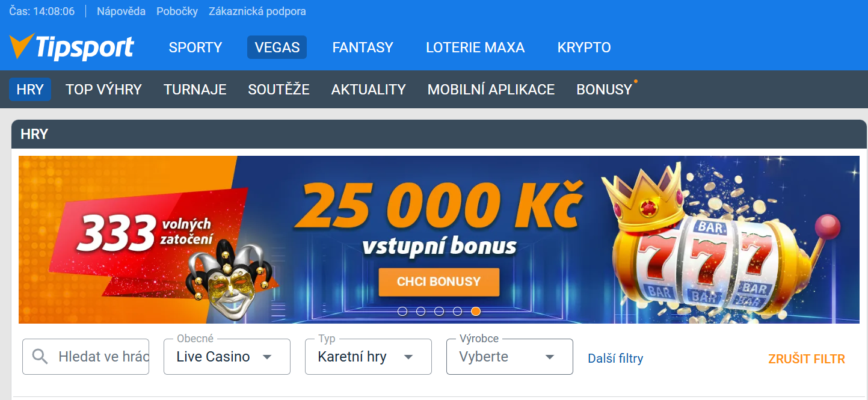Select the first carousel dot
Image resolution: width=868 pixels, height=400 pixels.
[402, 311]
